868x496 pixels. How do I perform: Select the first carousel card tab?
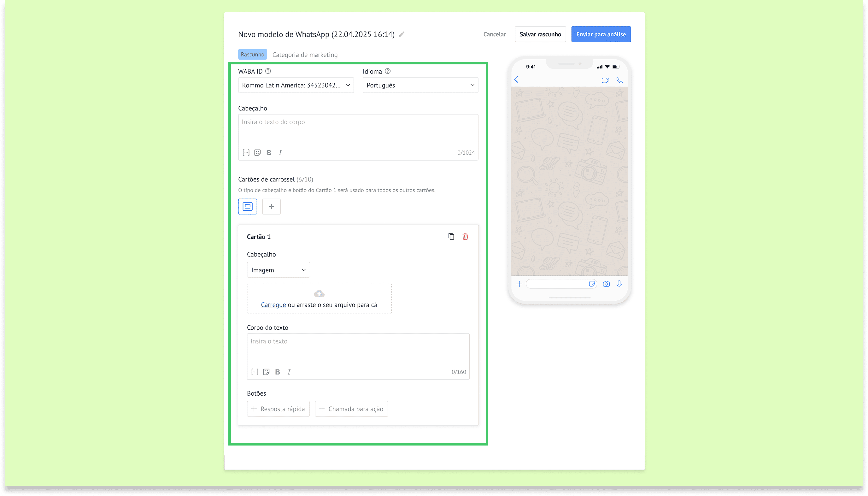248,206
